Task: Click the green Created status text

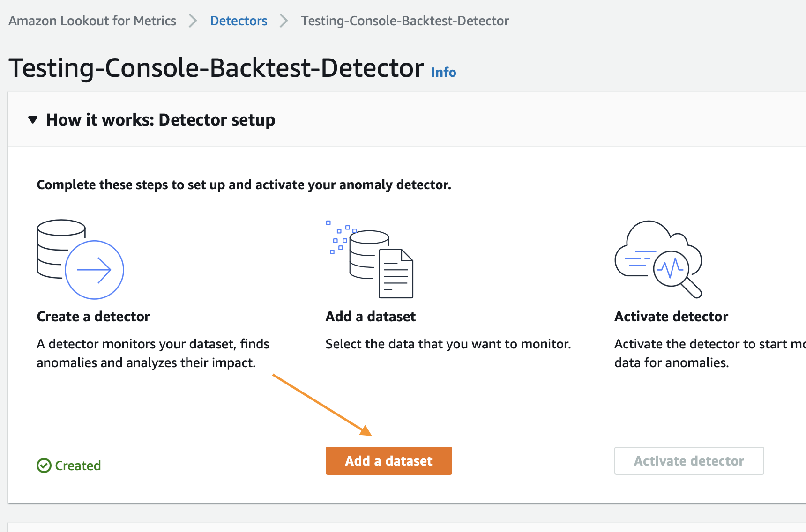Action: [78, 465]
